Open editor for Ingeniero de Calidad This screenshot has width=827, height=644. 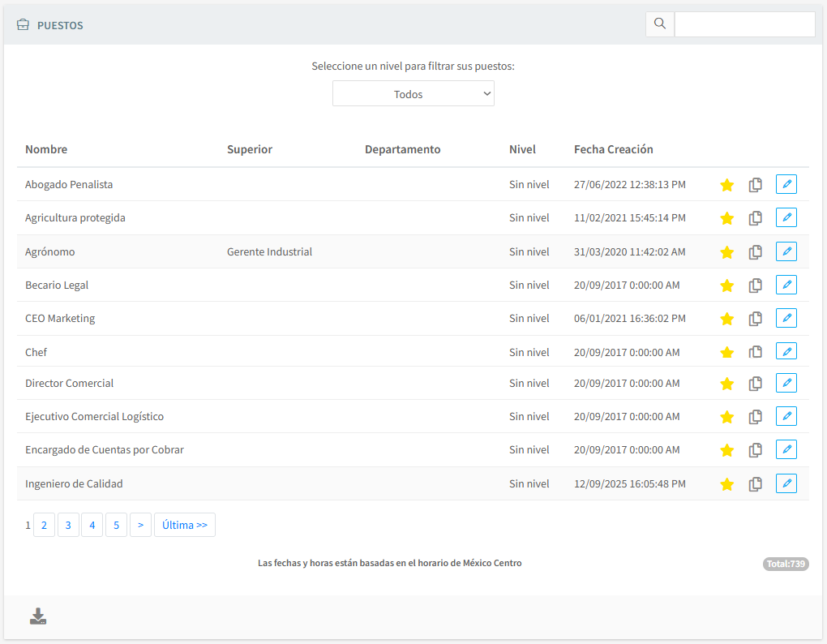pyautogui.click(x=786, y=483)
